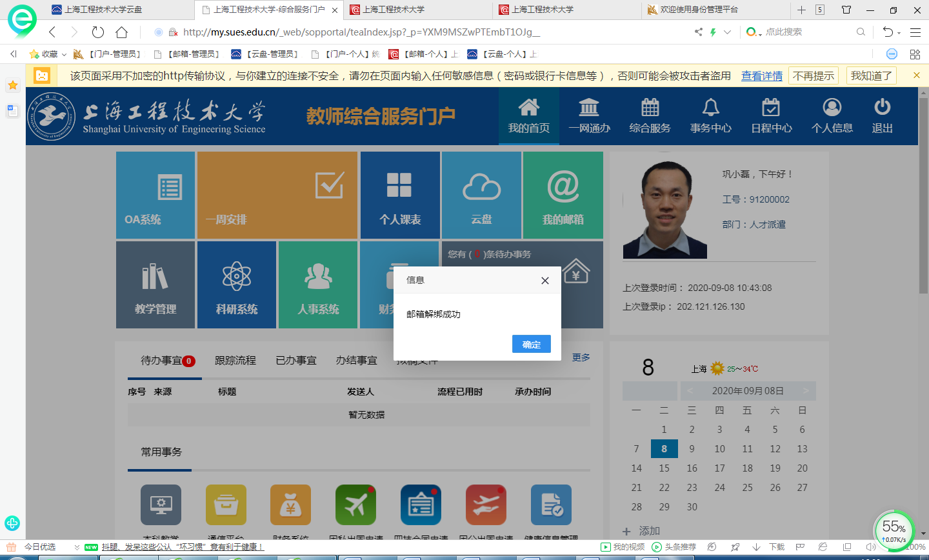
Task: Open the 我的邮箱 tile
Action: tap(563, 195)
